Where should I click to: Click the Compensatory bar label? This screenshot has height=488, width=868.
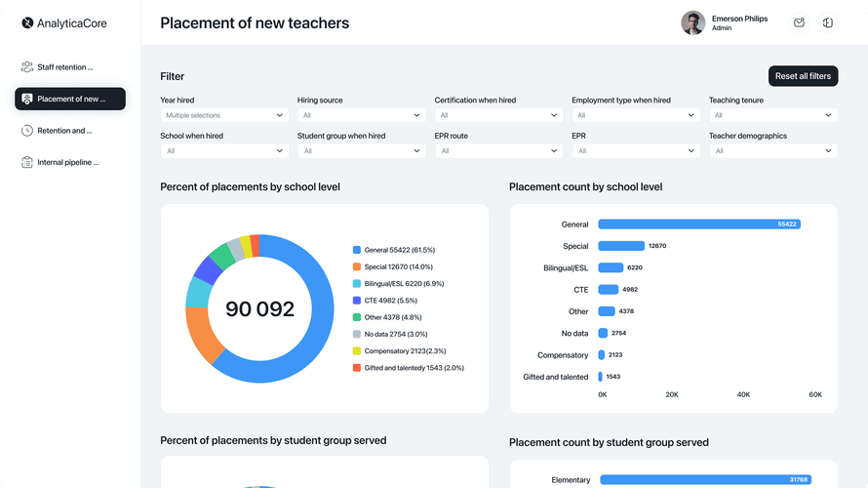click(563, 355)
